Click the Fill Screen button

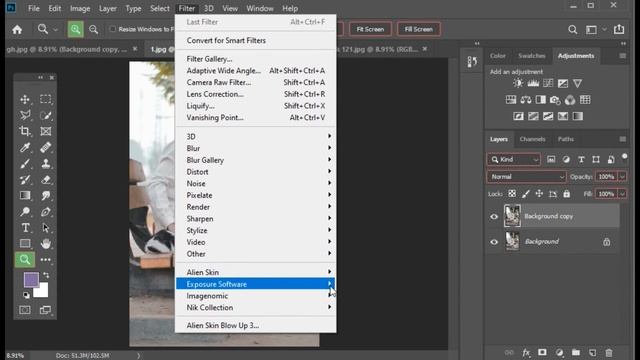coord(418,29)
